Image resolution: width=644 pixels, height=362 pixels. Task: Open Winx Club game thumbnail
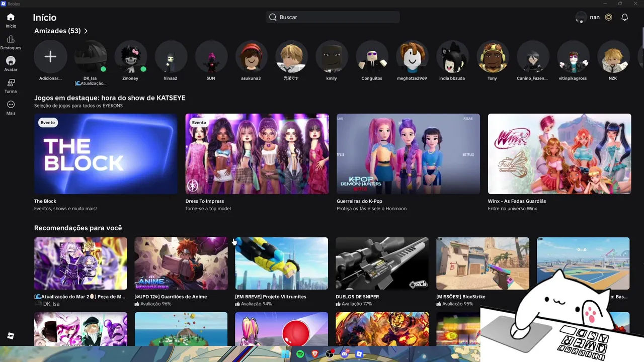[x=559, y=154]
